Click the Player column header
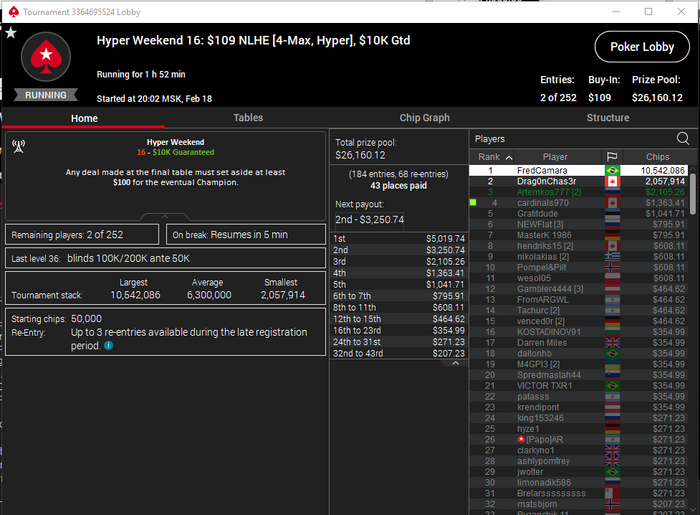The image size is (700, 515). (x=555, y=157)
